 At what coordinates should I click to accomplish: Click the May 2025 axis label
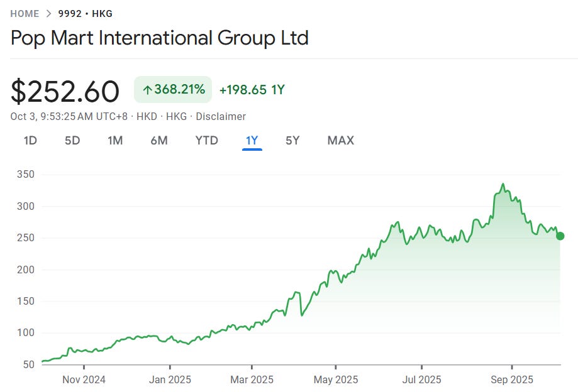click(336, 379)
